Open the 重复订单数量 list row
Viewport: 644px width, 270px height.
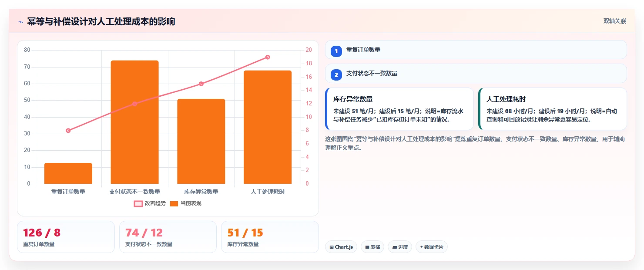pyautogui.click(x=476, y=50)
